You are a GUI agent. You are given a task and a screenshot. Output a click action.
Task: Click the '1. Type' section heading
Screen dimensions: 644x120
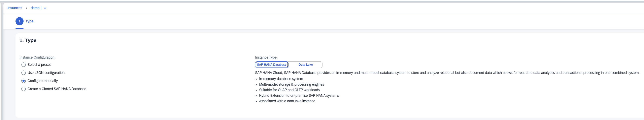click(x=28, y=40)
